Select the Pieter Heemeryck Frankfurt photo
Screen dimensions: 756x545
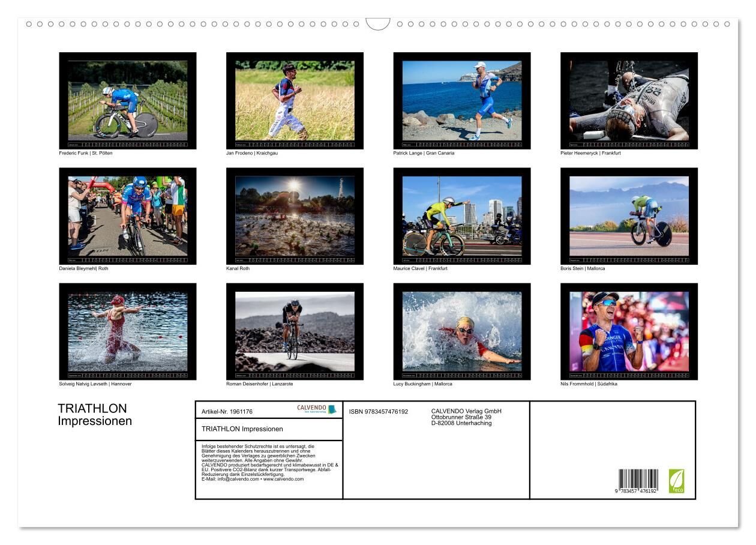629,100
